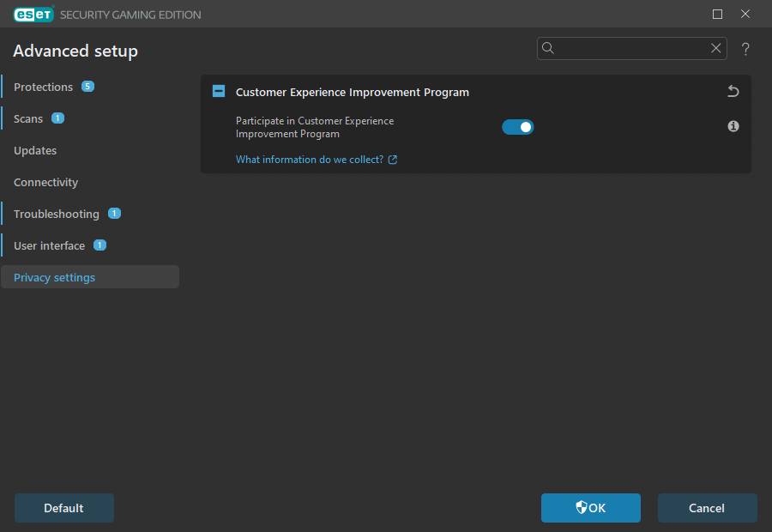Screen dimensions: 772x532
Task: Open User interface settings
Action: (x=49, y=245)
